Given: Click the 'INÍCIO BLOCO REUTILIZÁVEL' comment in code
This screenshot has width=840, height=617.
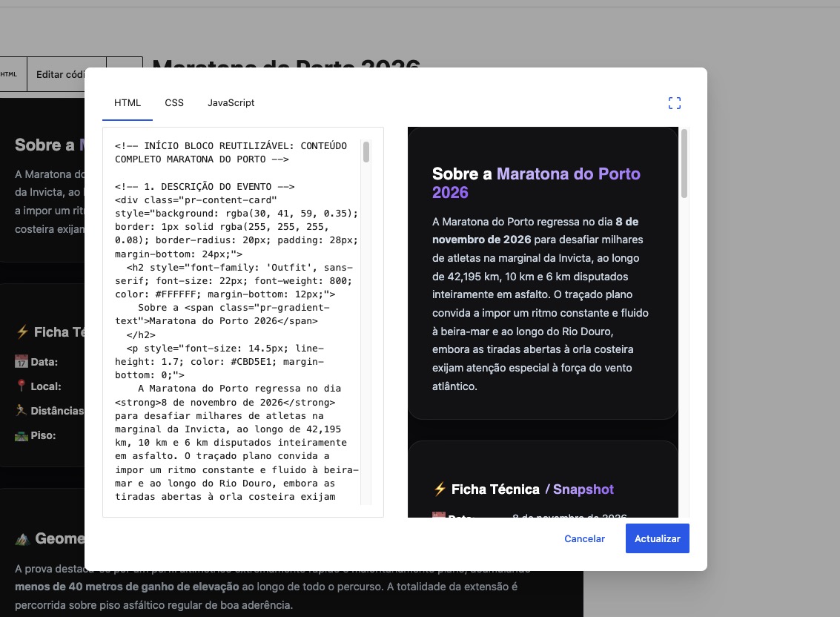Looking at the screenshot, I should (x=231, y=152).
